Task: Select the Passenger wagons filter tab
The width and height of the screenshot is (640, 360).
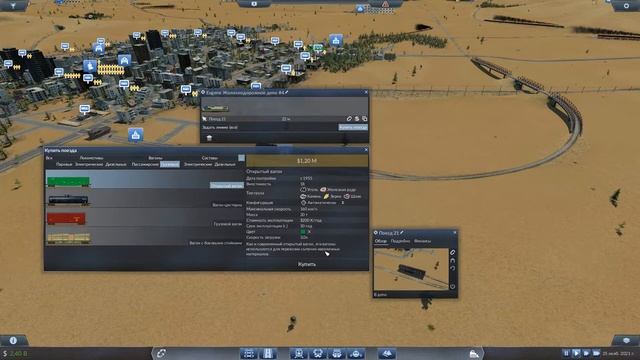Action: (145, 164)
